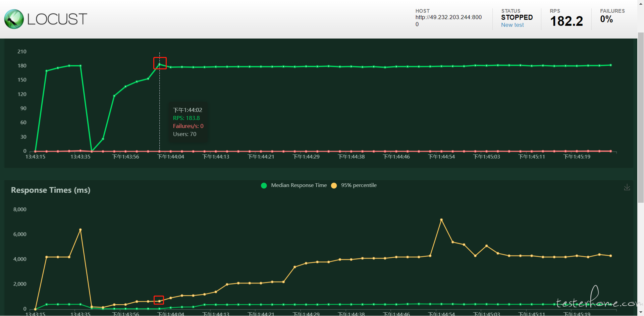Click the 8,000 y-axis label

click(20, 209)
